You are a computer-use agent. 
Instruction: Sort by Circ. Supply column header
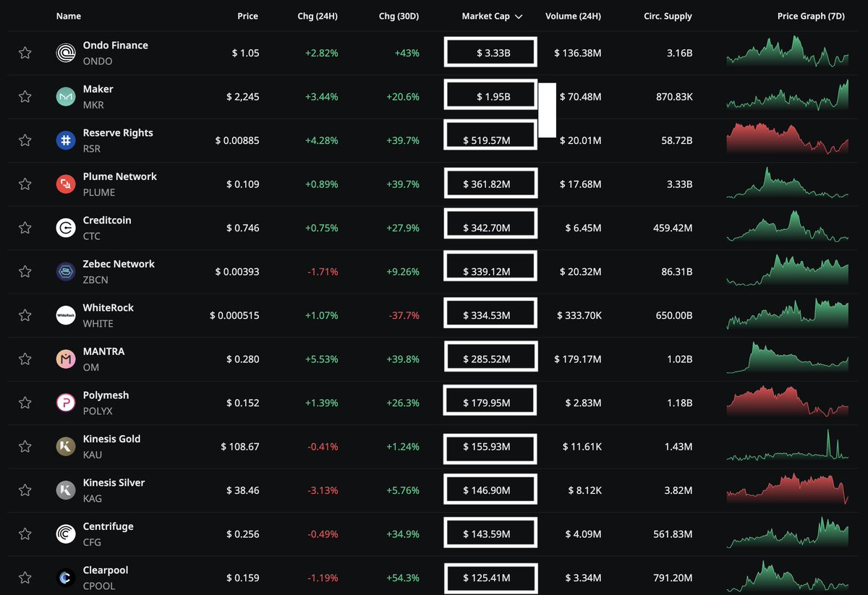click(667, 16)
